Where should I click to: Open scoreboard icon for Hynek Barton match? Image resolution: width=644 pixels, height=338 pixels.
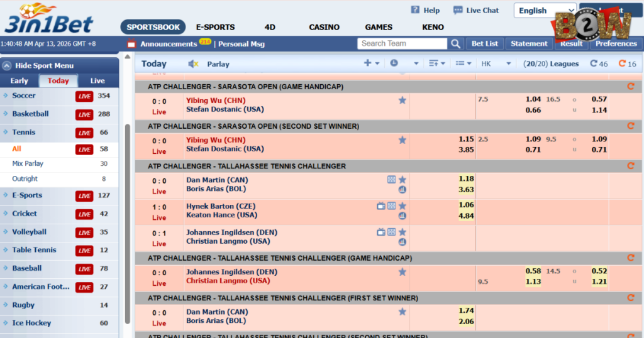pos(391,205)
